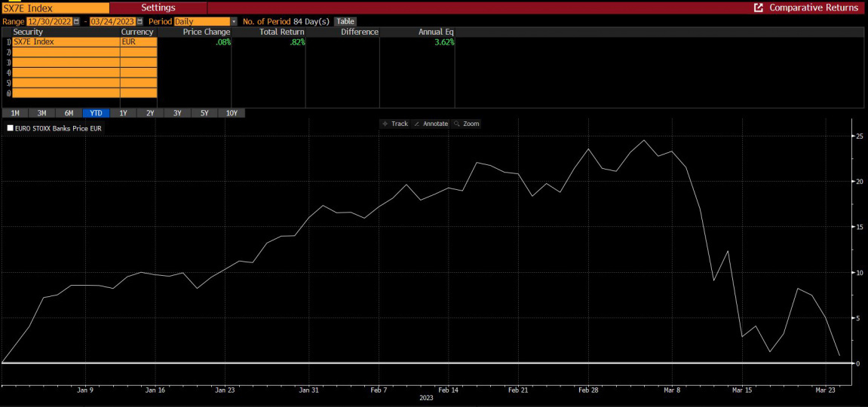Click the Comparative Returns pop-out icon
This screenshot has width=868, height=407.
(759, 8)
